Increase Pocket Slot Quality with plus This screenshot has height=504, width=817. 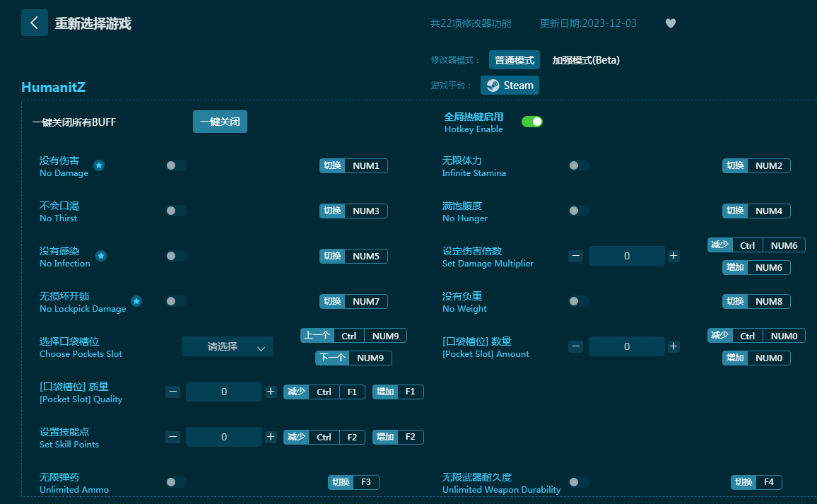point(271,392)
